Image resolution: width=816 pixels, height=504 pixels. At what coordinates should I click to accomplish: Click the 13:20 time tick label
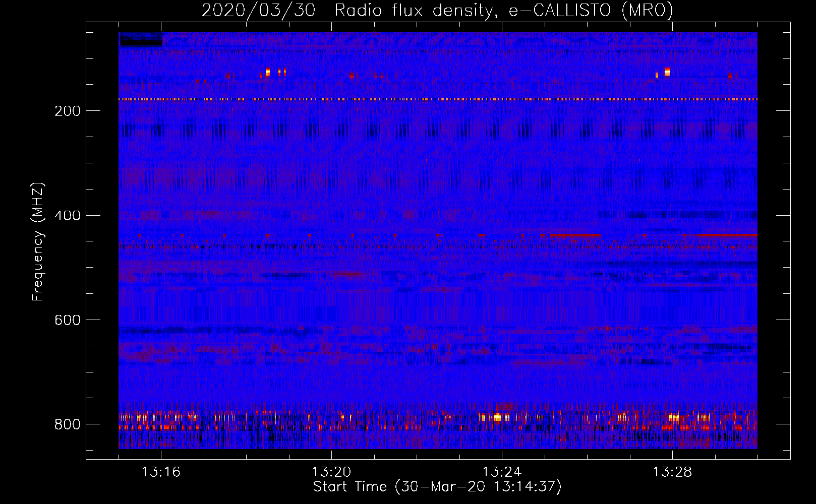click(331, 472)
